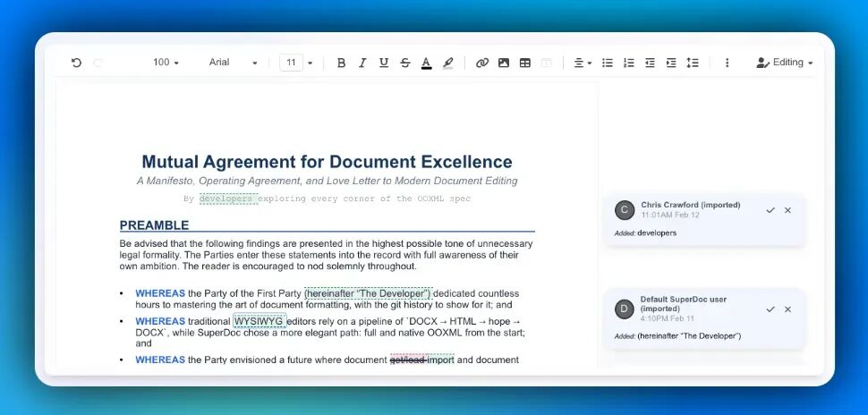868x415 pixels.
Task: Click the title Mutual Agreement for Document Excellence
Action: (x=327, y=162)
